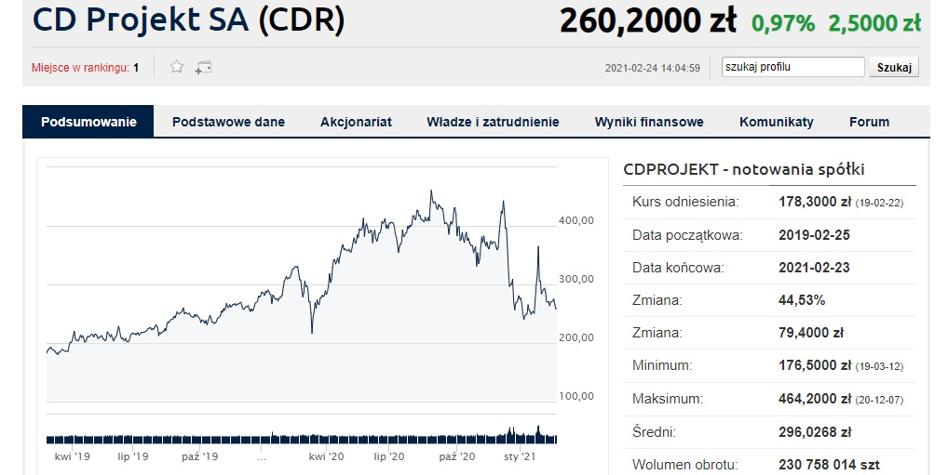Open the Forum tab
The width and height of the screenshot is (948, 475).
point(869,121)
